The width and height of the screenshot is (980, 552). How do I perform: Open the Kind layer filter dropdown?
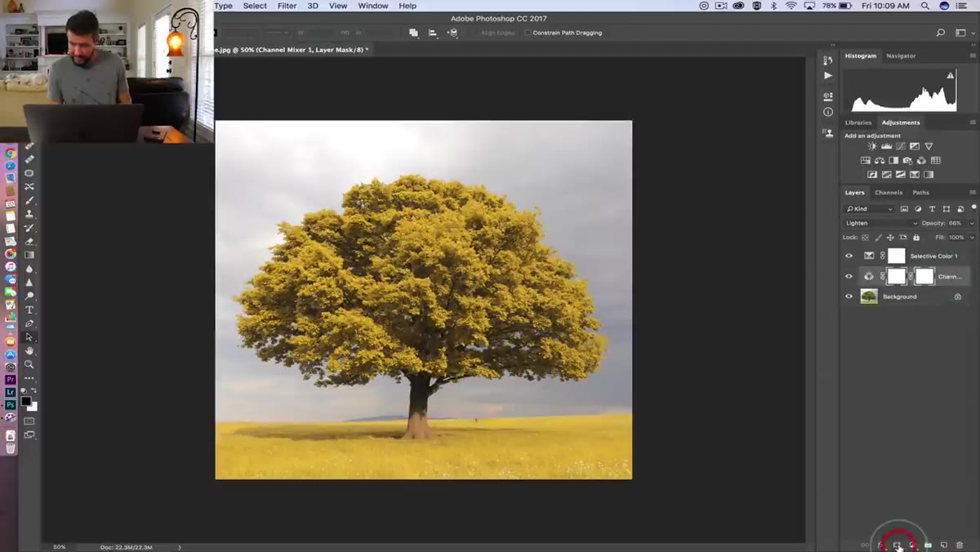click(x=870, y=209)
